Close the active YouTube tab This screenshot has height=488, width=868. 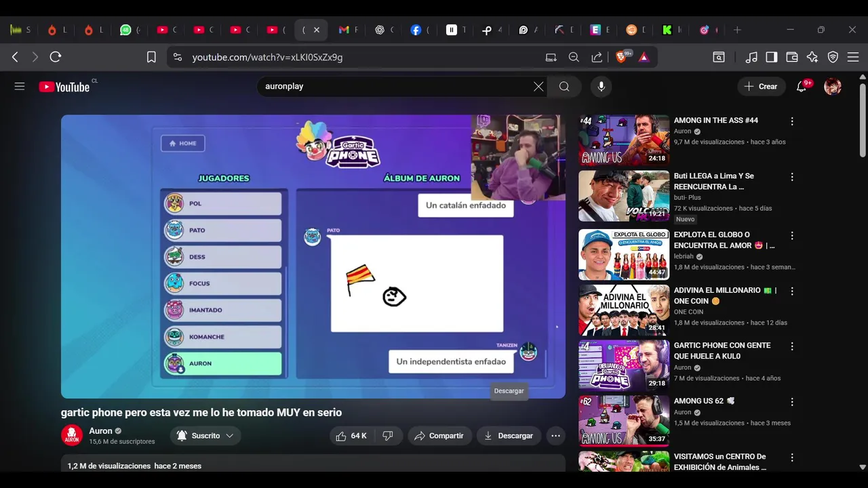click(316, 30)
